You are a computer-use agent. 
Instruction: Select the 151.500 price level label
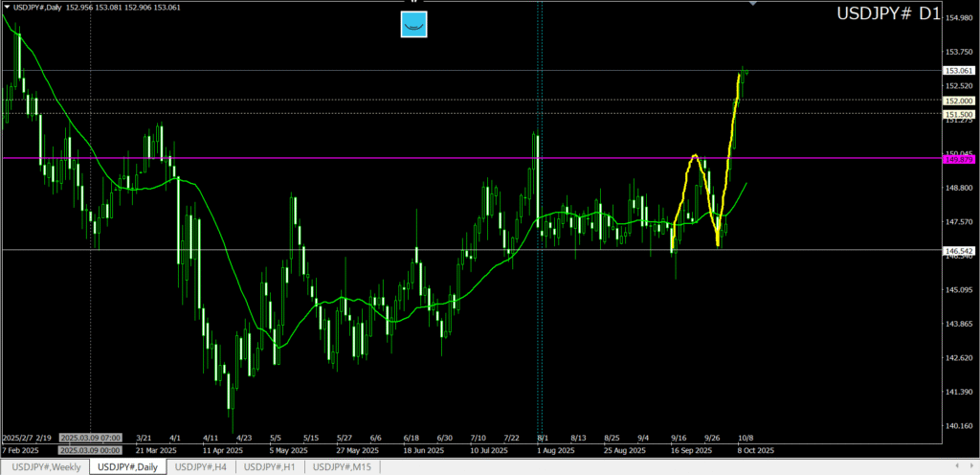coord(958,114)
